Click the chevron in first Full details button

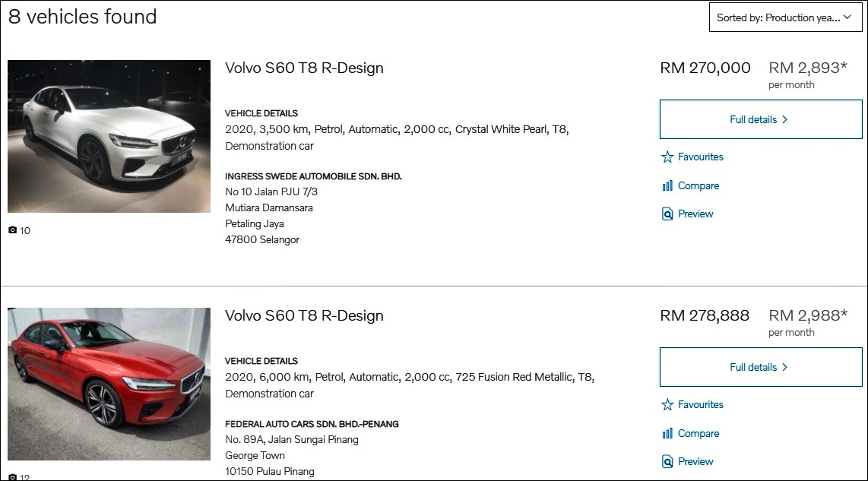pyautogui.click(x=784, y=119)
